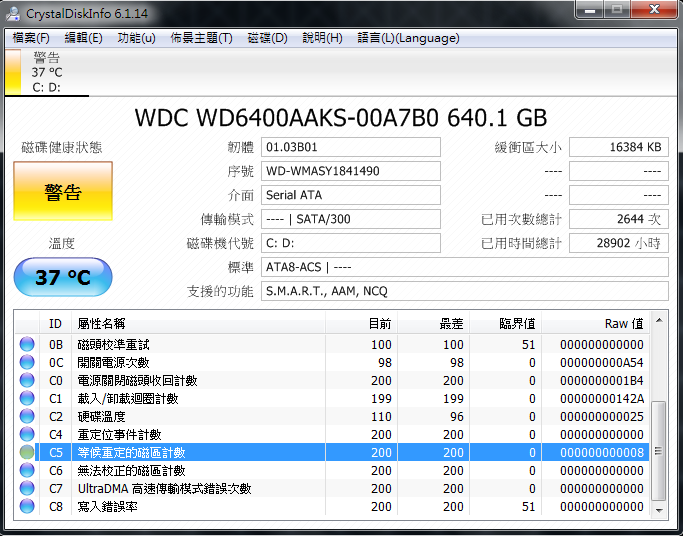Click the status orb in row C0
The height and width of the screenshot is (536, 683).
click(x=27, y=380)
